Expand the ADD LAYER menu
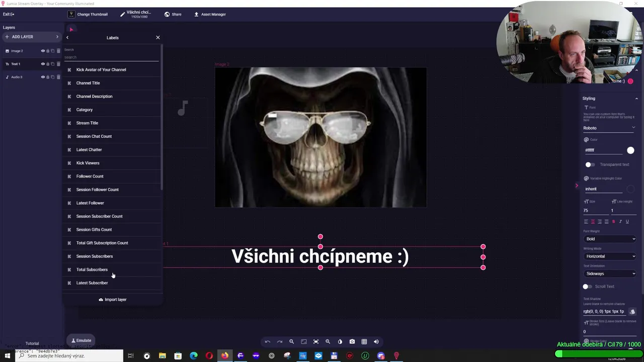Image resolution: width=644 pixels, height=362 pixels. (x=31, y=37)
